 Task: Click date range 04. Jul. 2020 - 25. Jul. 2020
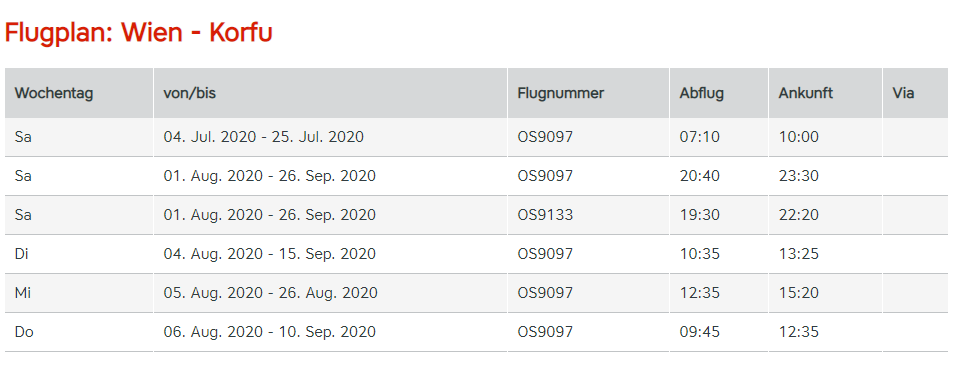pyautogui.click(x=263, y=137)
